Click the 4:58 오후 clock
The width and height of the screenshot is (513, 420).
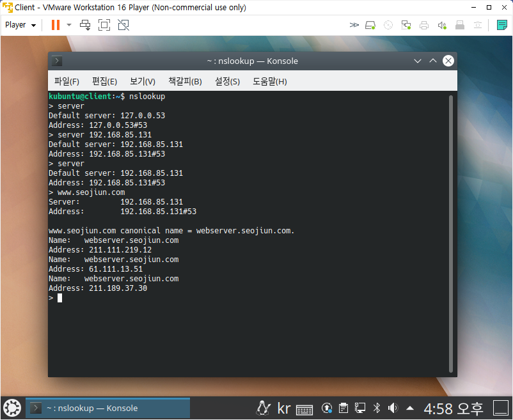click(x=453, y=408)
